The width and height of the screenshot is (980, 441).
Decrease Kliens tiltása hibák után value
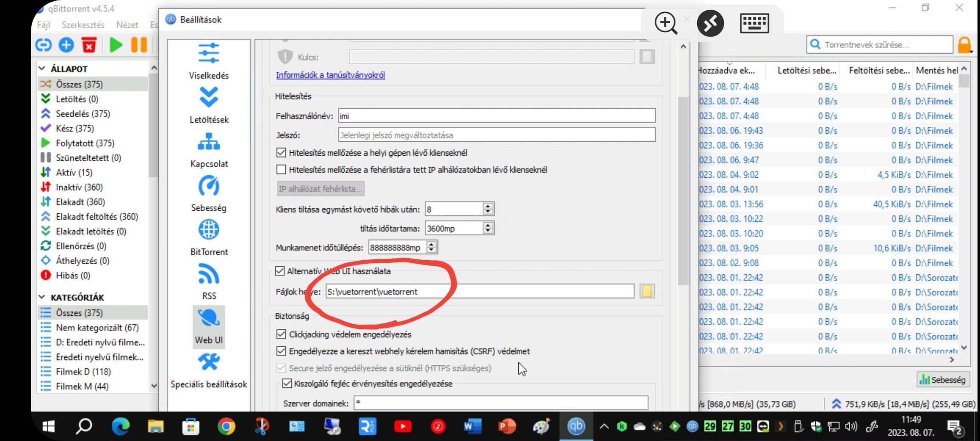coord(488,212)
